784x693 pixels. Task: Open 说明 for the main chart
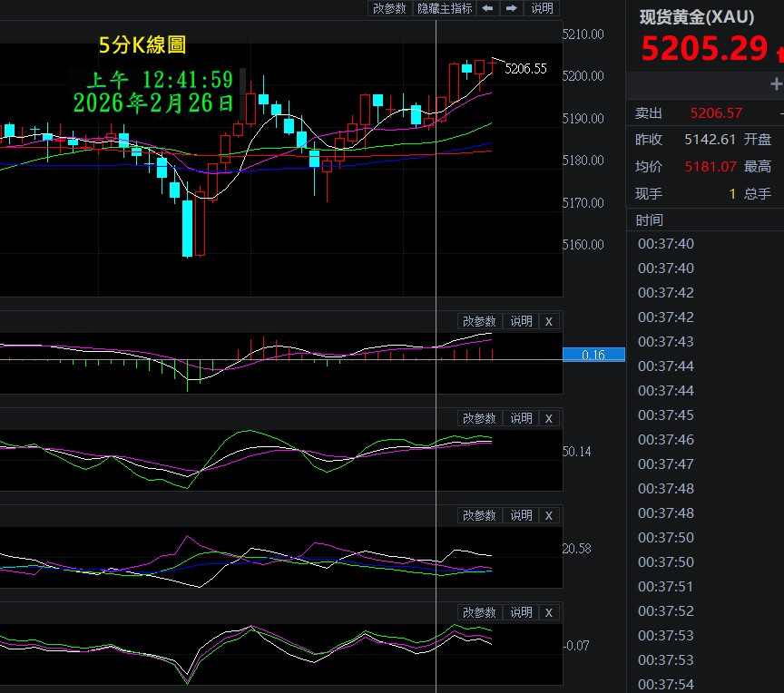[x=542, y=8]
